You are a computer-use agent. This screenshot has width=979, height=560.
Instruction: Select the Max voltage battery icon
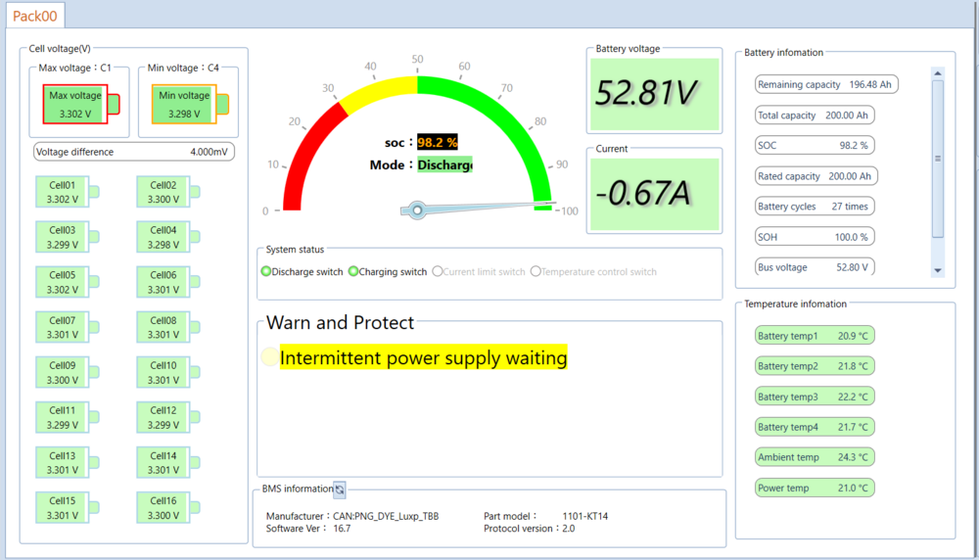click(x=80, y=104)
